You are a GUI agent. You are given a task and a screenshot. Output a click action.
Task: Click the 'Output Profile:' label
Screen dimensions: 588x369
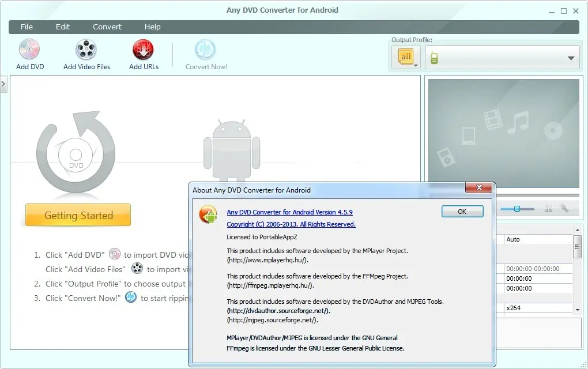(412, 40)
